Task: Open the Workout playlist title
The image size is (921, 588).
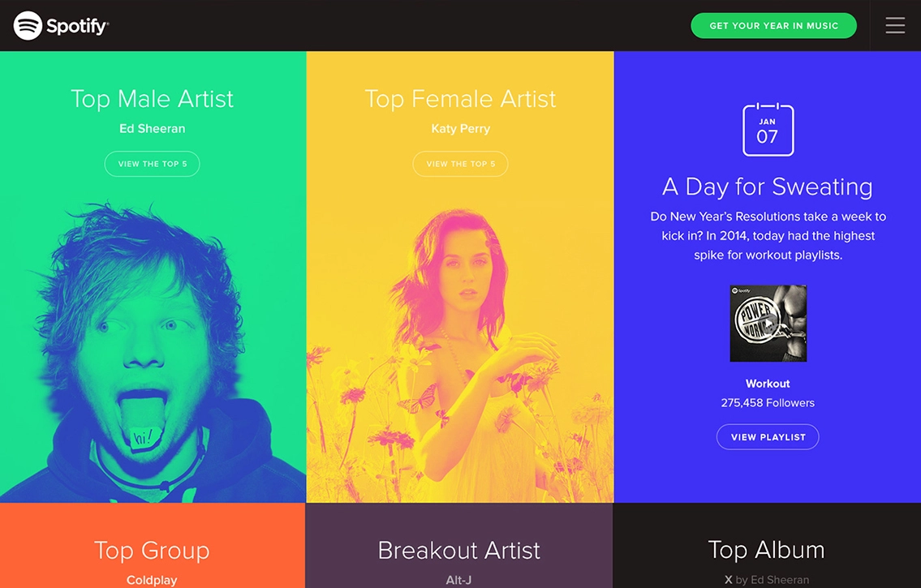Action: click(x=768, y=384)
